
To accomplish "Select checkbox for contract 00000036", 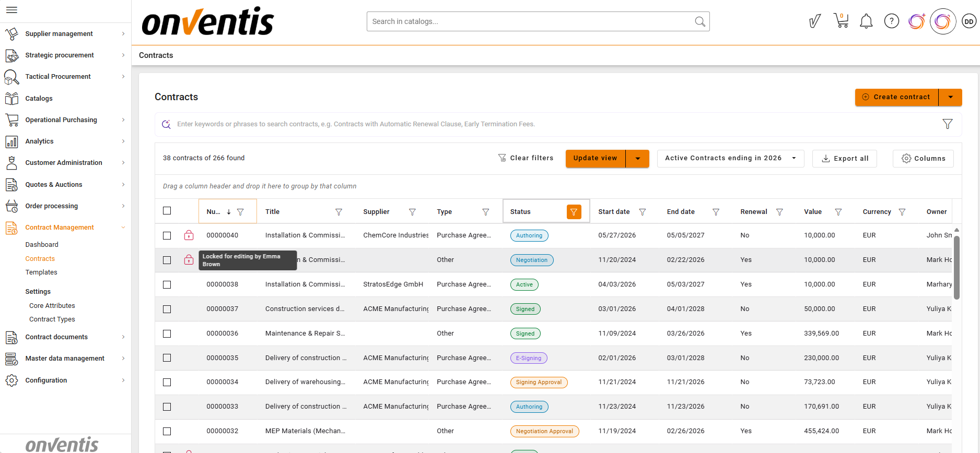I will tap(167, 334).
